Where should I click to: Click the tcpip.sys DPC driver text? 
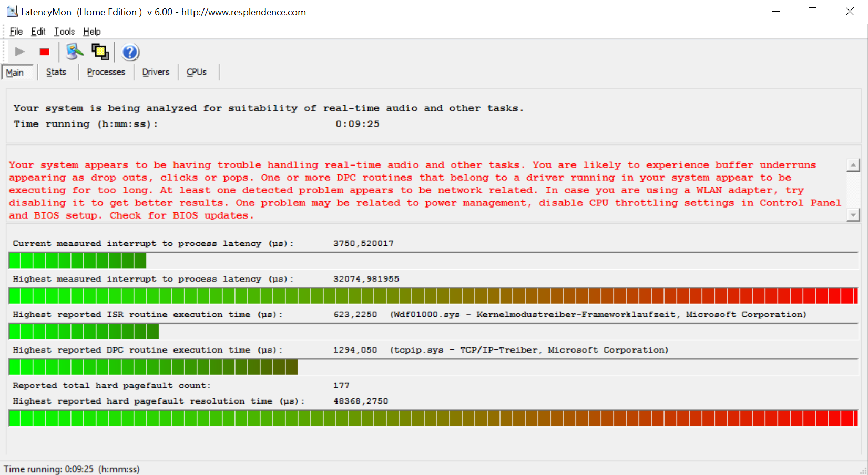[529, 350]
